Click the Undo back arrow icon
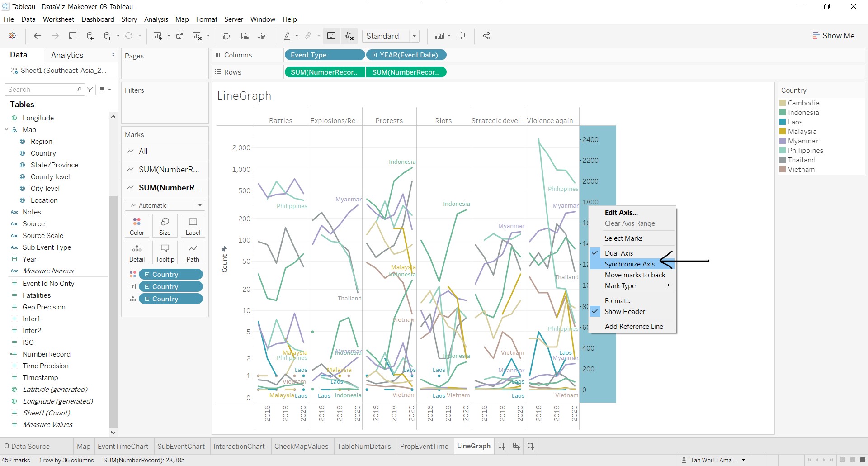 (x=38, y=36)
